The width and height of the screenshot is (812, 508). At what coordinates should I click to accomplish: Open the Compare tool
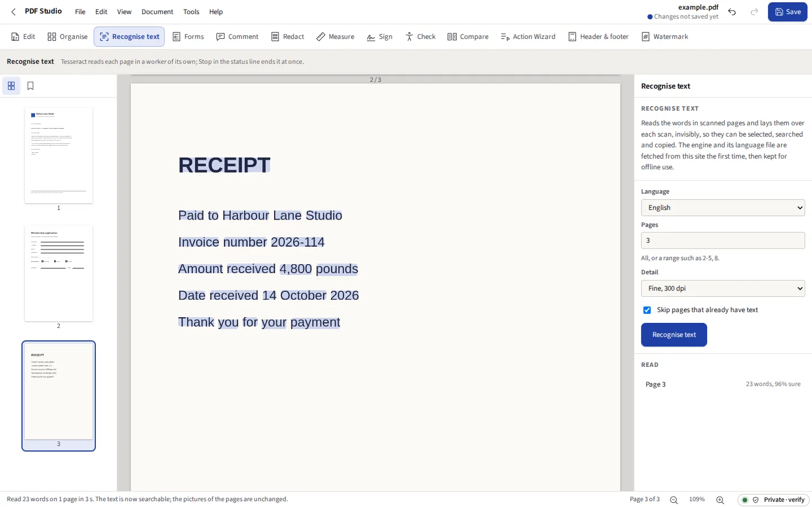[468, 37]
